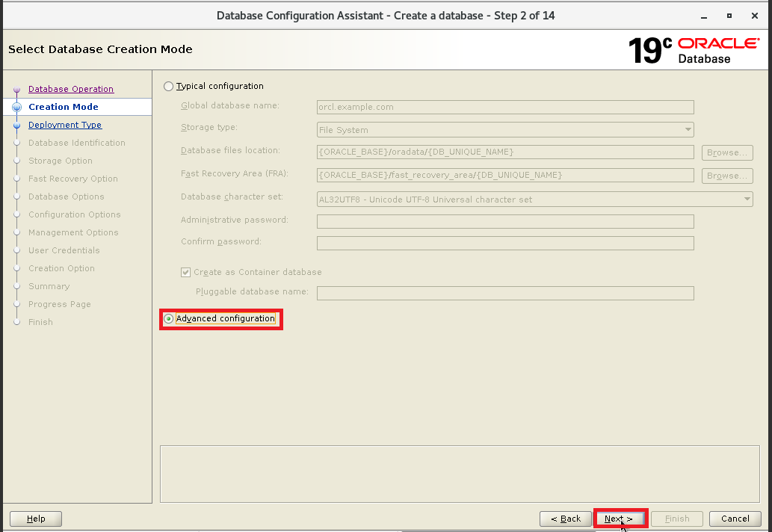Screen dimensions: 772x532
Task: Select the Advanced configuration radio button
Action: click(x=168, y=319)
